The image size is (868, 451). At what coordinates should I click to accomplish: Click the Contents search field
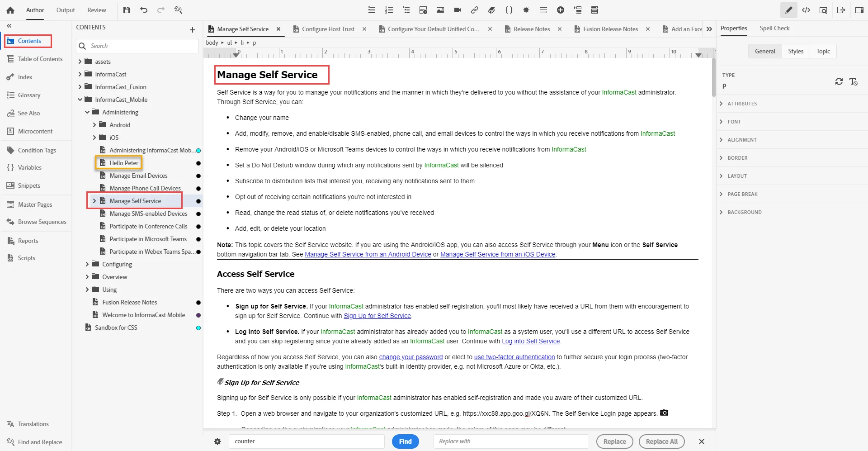[x=137, y=46]
